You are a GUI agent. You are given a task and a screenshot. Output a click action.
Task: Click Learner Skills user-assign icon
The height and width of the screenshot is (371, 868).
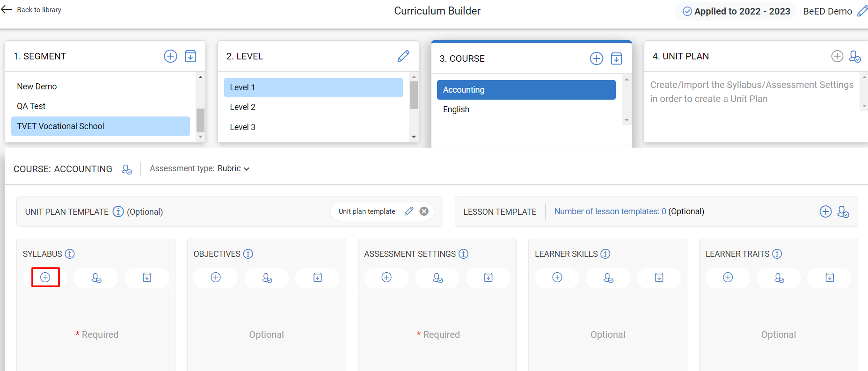click(x=609, y=277)
